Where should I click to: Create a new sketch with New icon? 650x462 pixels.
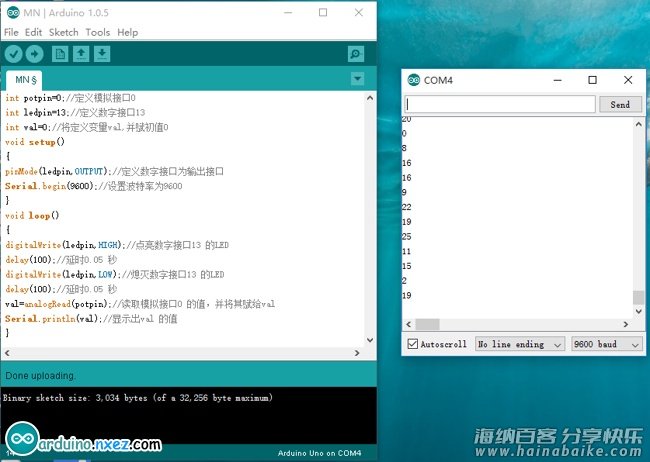click(60, 54)
